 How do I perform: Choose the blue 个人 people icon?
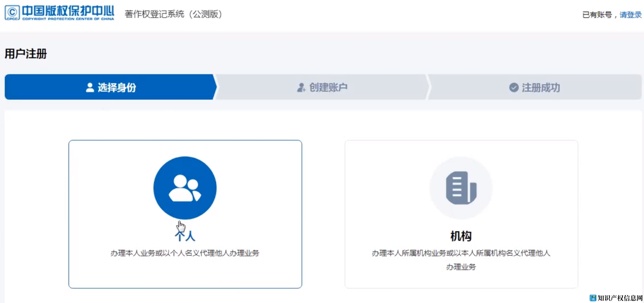point(185,188)
